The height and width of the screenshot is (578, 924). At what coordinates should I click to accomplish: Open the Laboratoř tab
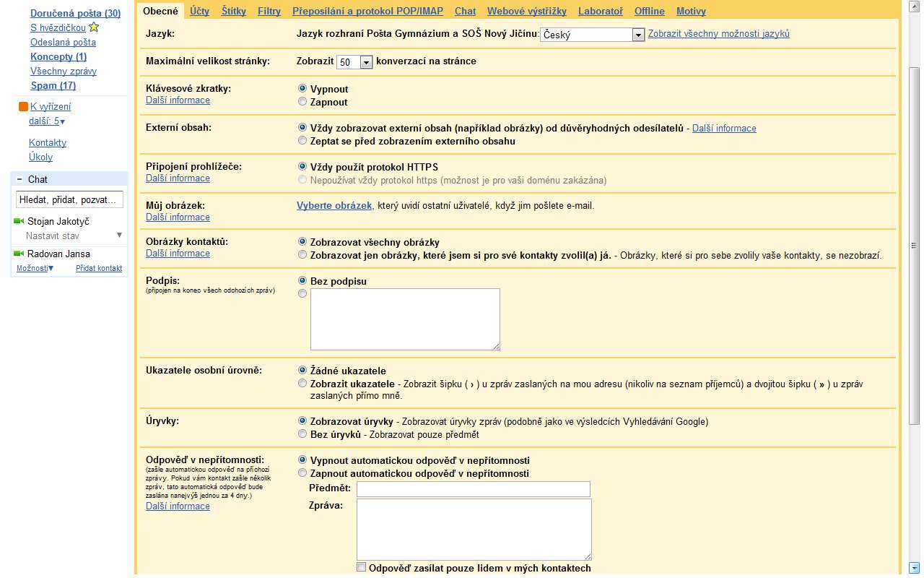tap(601, 12)
